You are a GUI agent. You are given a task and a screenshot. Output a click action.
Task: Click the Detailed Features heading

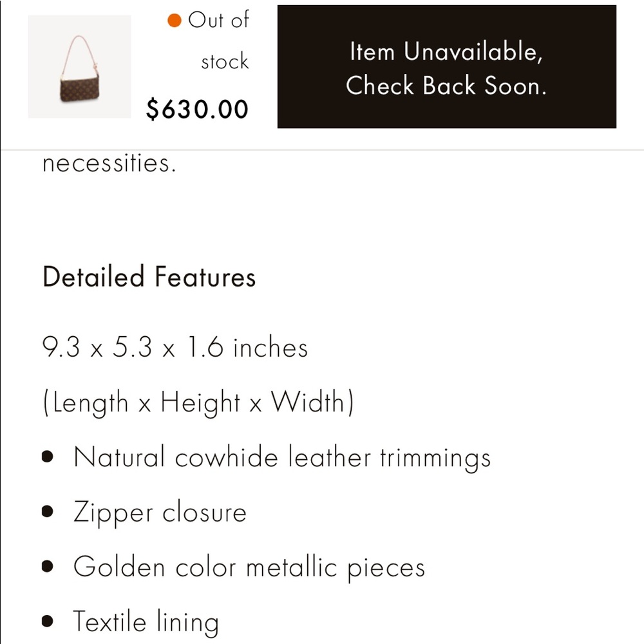click(149, 276)
